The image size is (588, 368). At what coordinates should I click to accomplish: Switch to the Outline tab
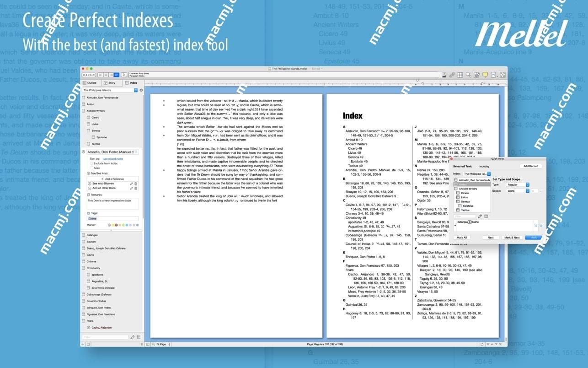point(91,83)
